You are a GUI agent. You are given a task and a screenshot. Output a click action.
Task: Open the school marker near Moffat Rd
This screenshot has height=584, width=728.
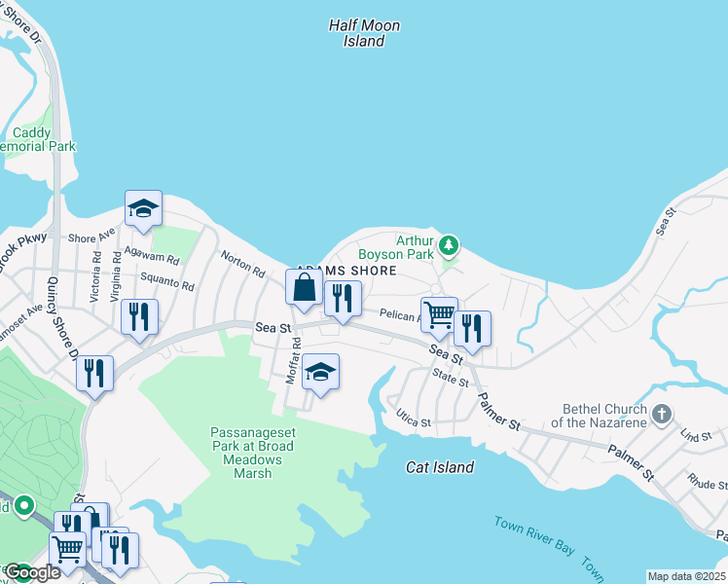320,373
